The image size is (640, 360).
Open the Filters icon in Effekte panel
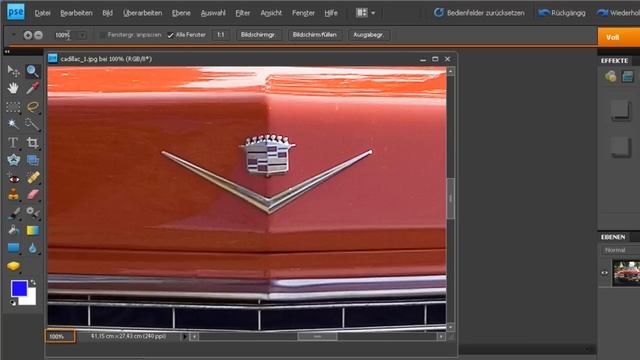click(x=611, y=76)
